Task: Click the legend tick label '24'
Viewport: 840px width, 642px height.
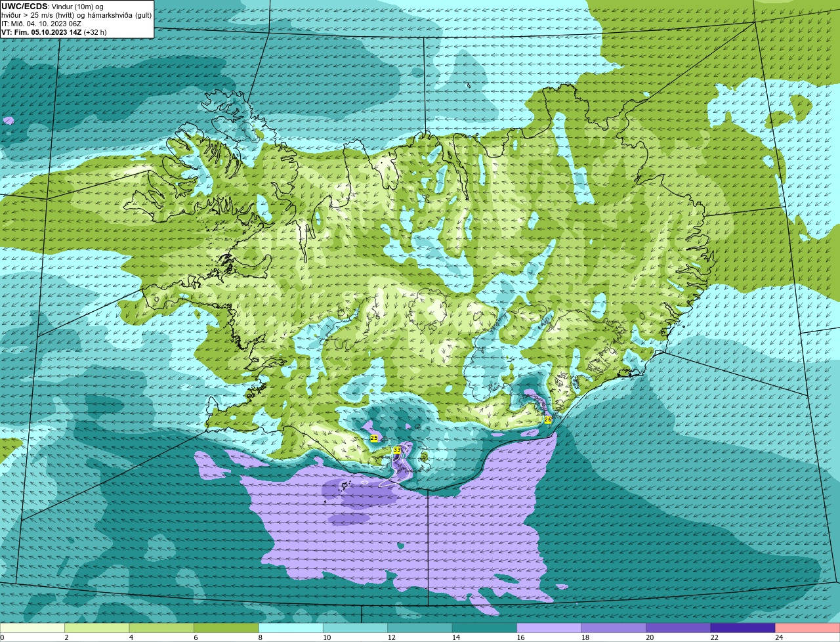Action: point(779,637)
